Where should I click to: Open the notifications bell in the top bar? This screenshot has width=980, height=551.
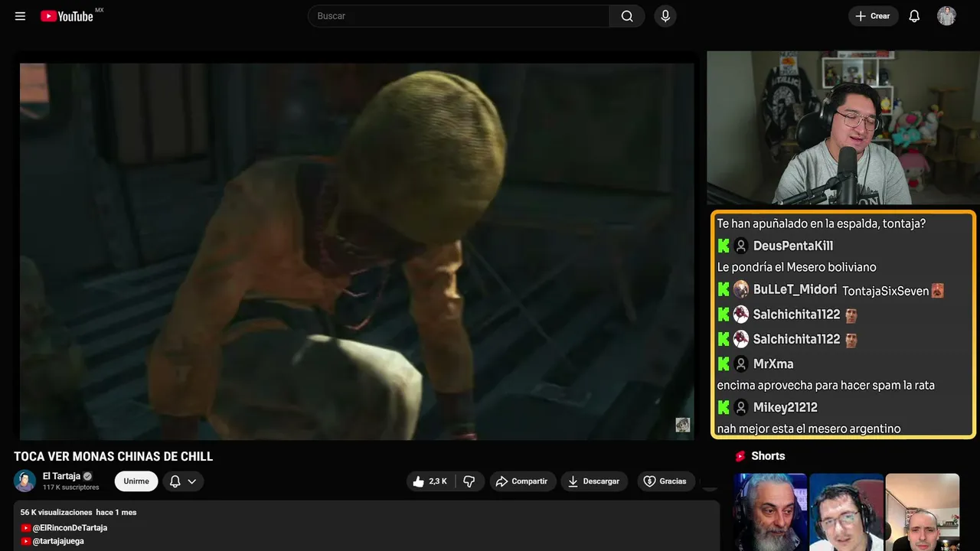(914, 16)
